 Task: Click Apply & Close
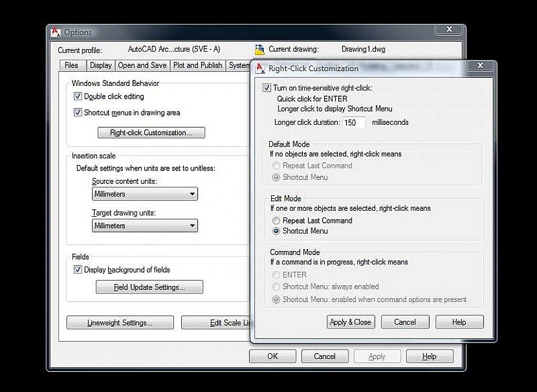[350, 322]
